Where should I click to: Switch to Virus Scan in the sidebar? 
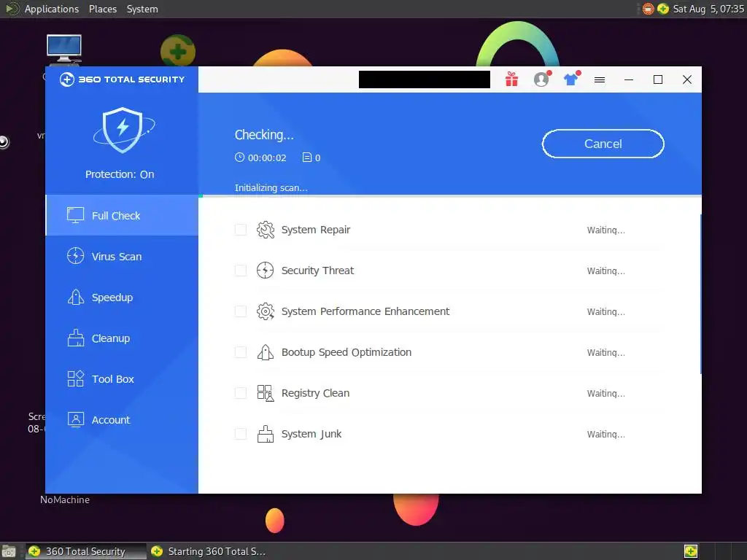(122, 256)
